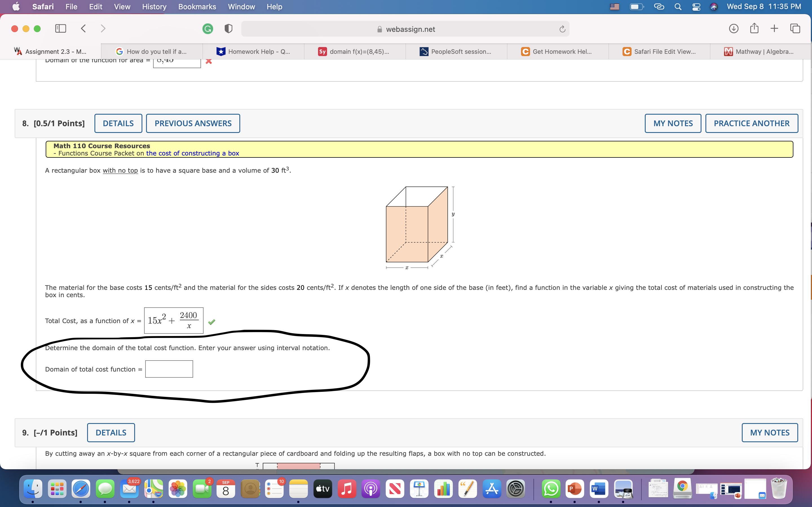
Task: Open the Bookmarks menu
Action: (197, 7)
